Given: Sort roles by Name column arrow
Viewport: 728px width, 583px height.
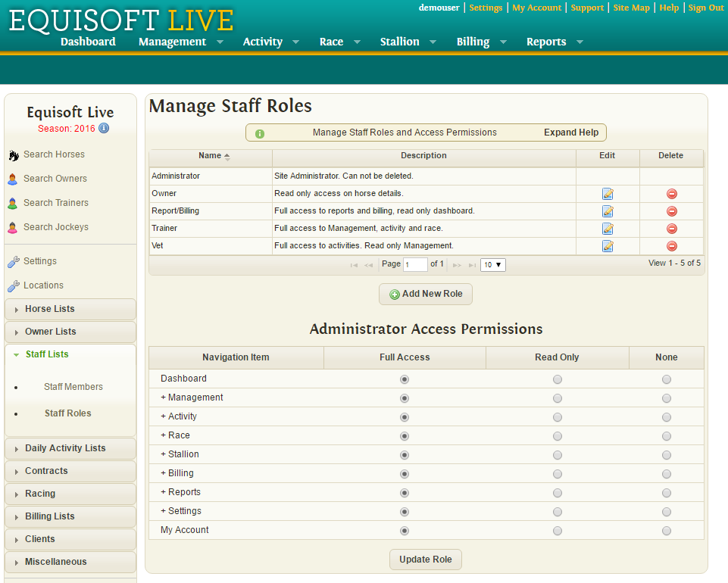Looking at the screenshot, I should point(227,157).
